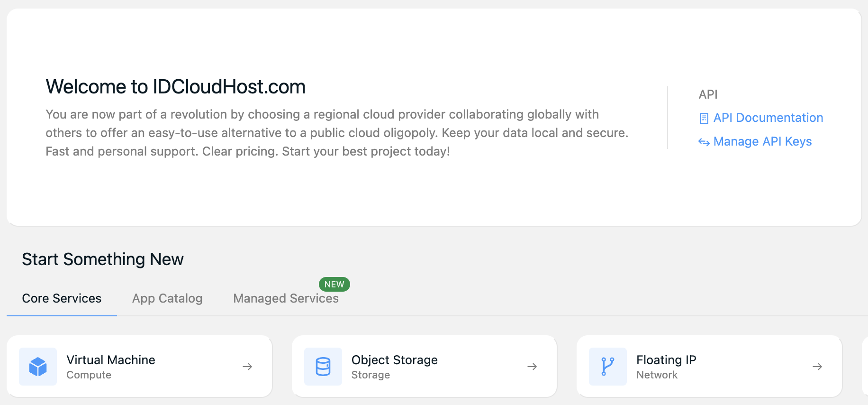This screenshot has height=405, width=868.
Task: Click the Floating IP title text
Action: [x=666, y=360]
